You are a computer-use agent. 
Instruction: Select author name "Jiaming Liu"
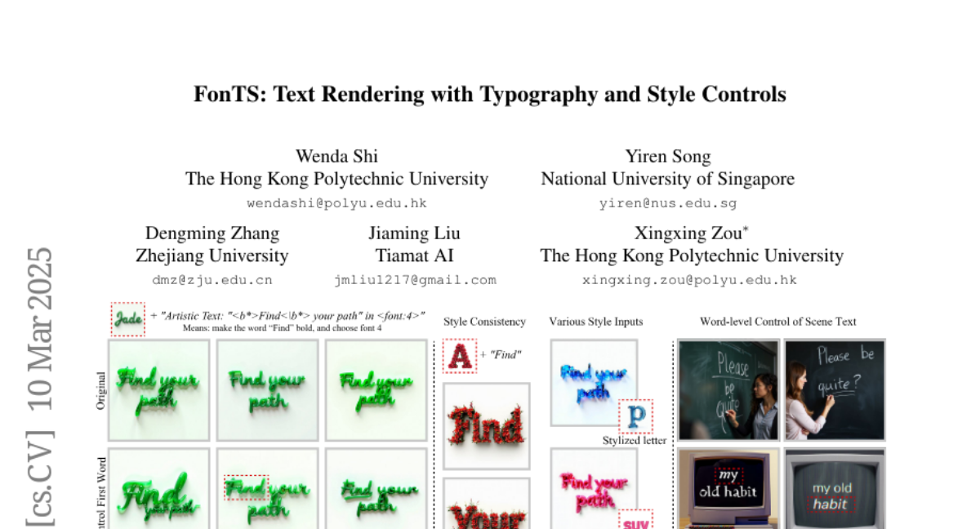[414, 233]
